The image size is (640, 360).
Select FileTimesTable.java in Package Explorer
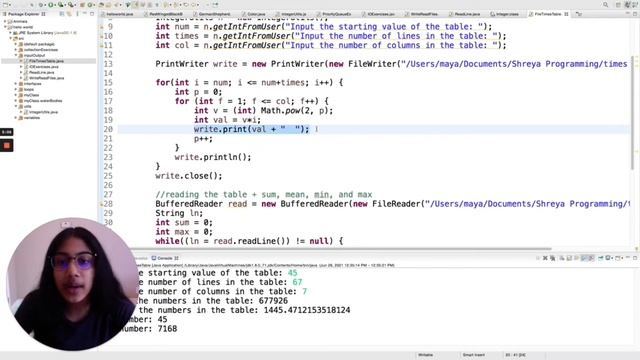46,61
